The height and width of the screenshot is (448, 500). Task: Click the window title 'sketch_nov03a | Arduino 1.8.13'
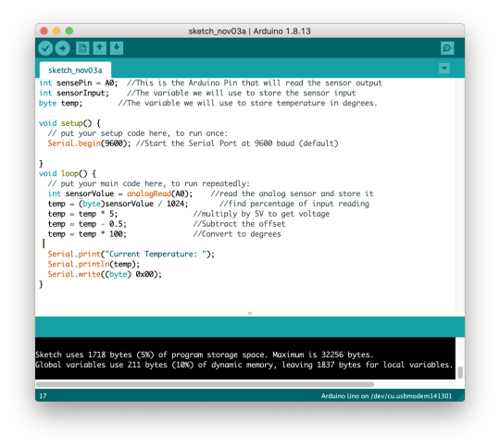pyautogui.click(x=250, y=31)
